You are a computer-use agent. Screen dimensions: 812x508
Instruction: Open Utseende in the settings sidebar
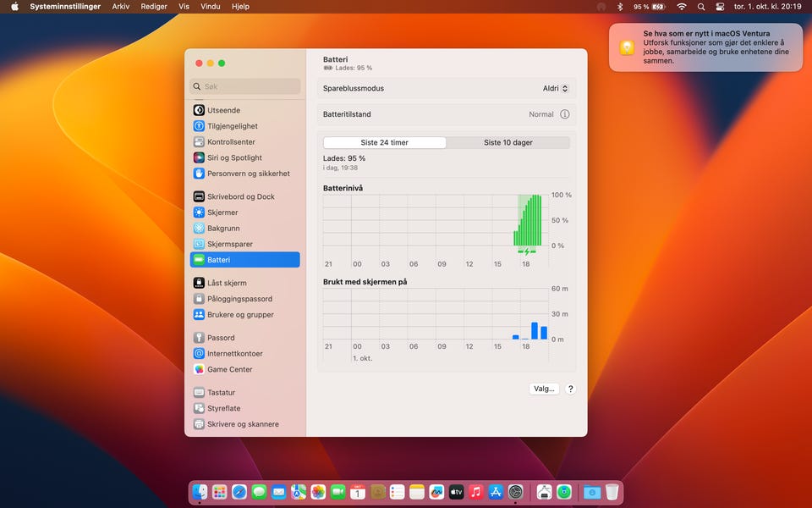(x=245, y=110)
